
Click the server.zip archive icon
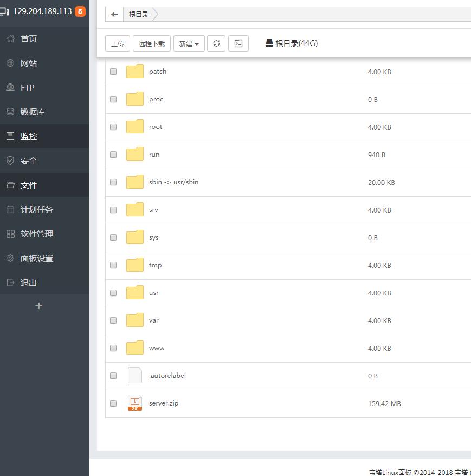tap(135, 403)
